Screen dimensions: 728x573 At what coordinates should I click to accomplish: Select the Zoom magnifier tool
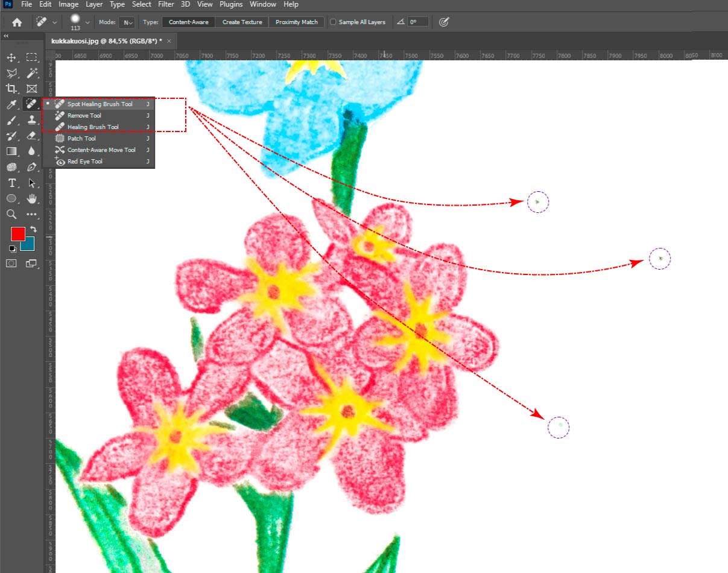[x=11, y=214]
